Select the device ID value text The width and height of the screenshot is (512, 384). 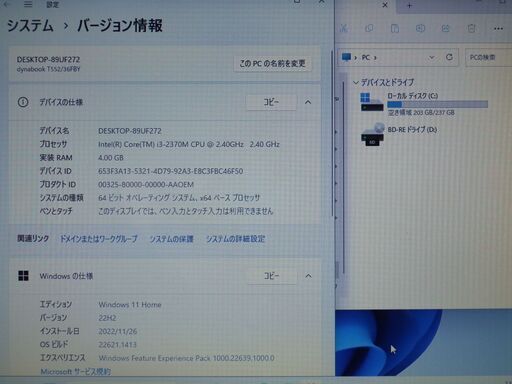click(x=170, y=171)
